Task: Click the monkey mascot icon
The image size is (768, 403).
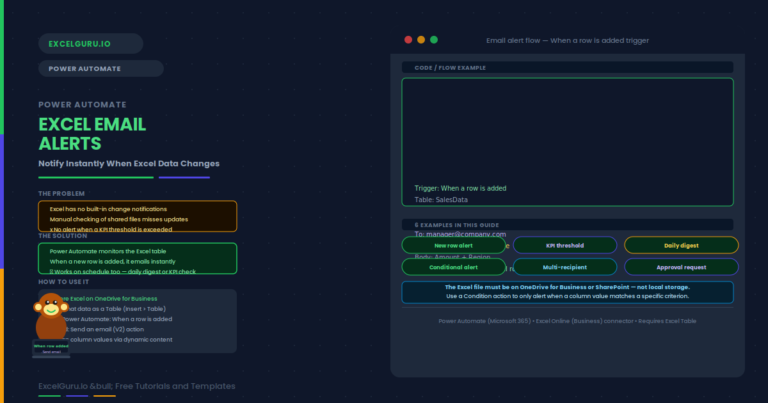Action: pyautogui.click(x=51, y=316)
